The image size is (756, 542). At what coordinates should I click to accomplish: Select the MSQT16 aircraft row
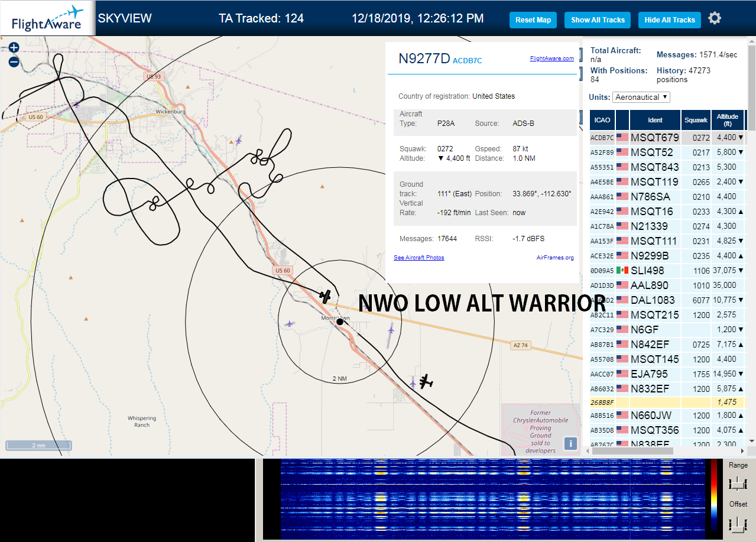click(x=667, y=211)
